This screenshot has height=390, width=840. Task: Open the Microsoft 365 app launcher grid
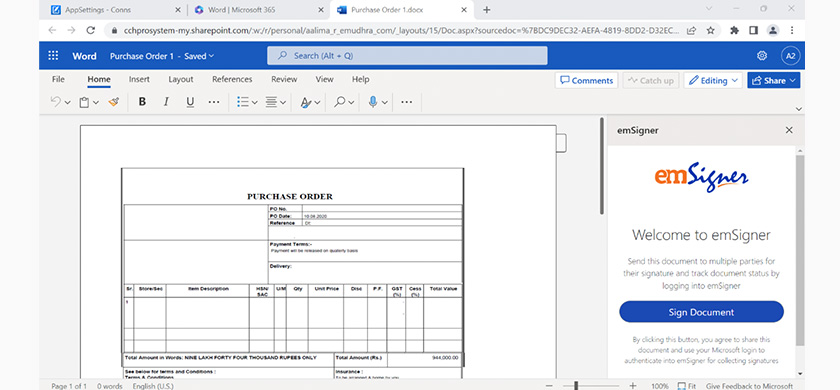(53, 56)
